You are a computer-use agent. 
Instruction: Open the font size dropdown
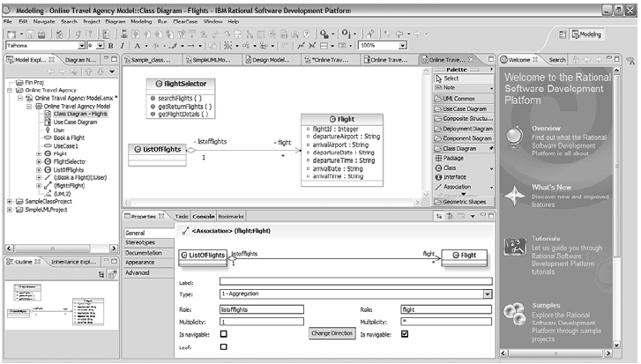[100, 46]
